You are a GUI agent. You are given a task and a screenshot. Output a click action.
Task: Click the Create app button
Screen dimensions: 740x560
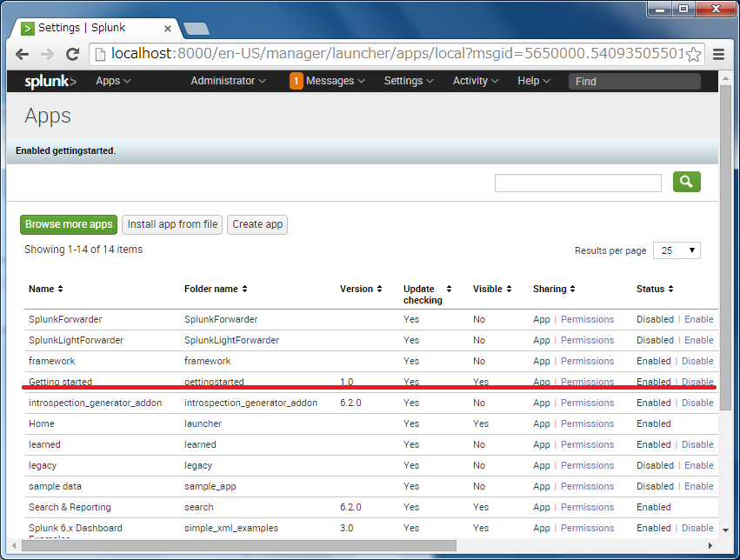point(257,224)
